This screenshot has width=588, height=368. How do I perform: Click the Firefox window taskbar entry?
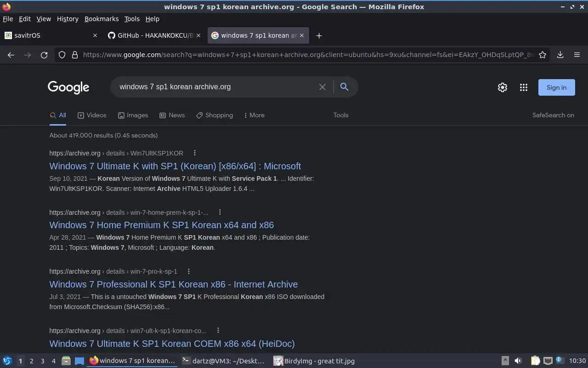[132, 361]
